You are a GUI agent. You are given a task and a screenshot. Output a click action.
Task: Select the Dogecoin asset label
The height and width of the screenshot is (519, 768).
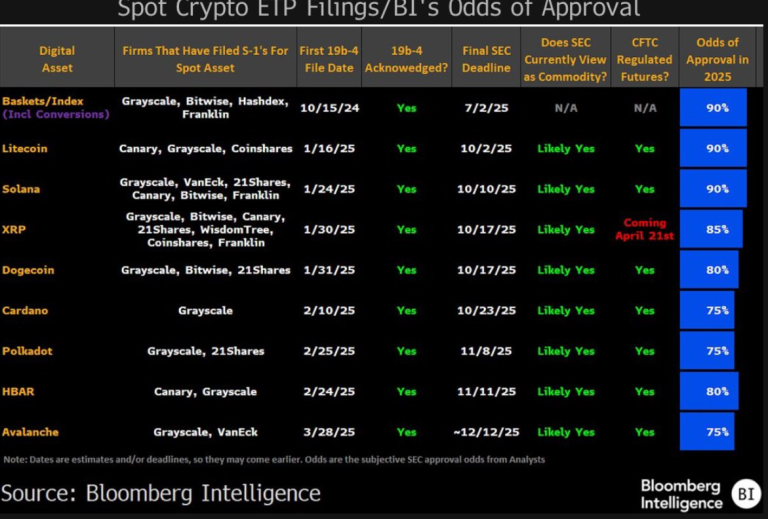coord(28,270)
